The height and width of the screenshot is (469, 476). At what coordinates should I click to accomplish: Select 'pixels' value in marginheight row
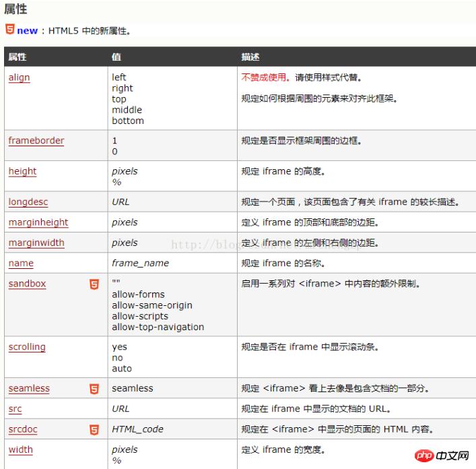(125, 222)
